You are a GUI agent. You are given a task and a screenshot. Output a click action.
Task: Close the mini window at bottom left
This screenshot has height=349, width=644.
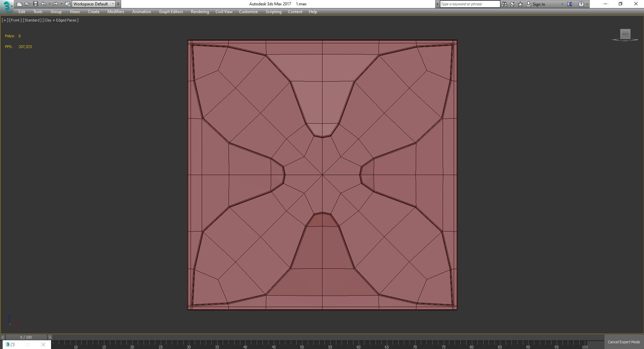pos(43,345)
